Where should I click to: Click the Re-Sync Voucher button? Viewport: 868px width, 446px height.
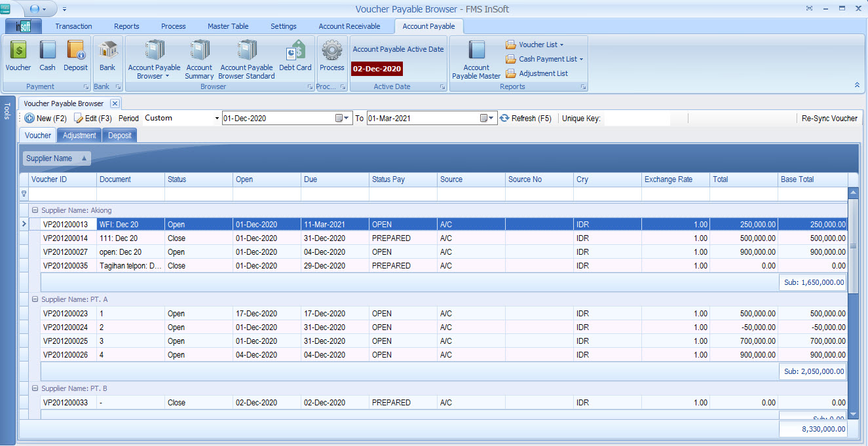829,119
